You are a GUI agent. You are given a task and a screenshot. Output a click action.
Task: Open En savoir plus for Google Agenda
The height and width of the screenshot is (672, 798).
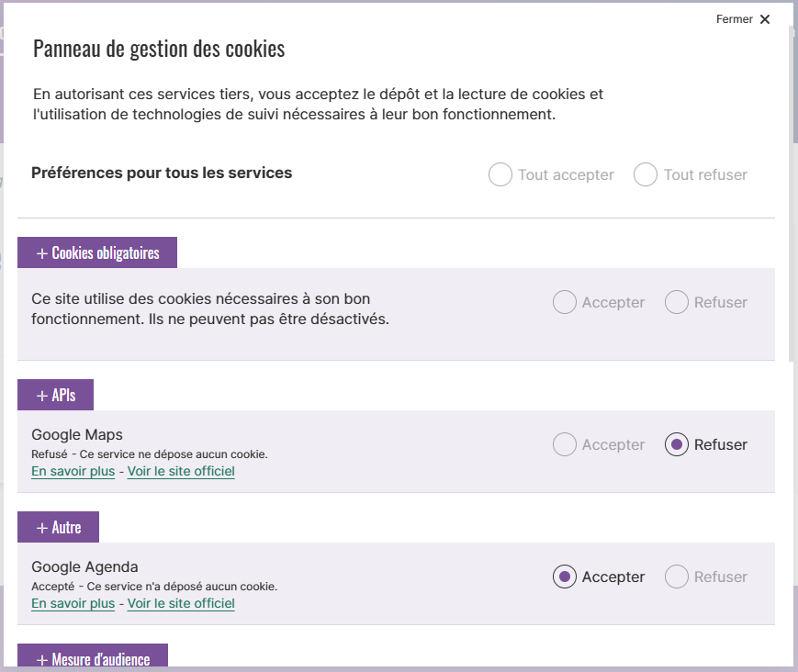point(73,603)
